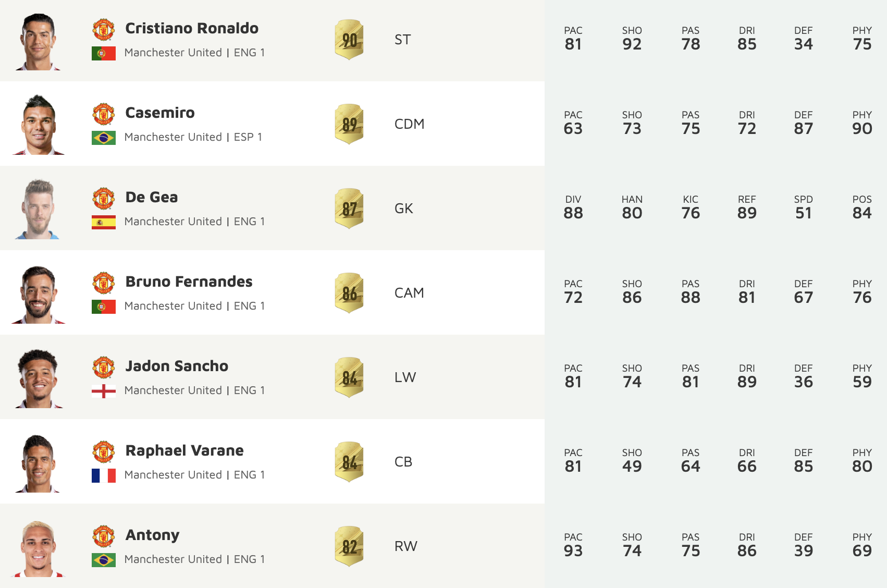The width and height of the screenshot is (887, 588).
Task: Click Cristiano Ronaldo's gold 90 rating badge
Action: pos(349,40)
